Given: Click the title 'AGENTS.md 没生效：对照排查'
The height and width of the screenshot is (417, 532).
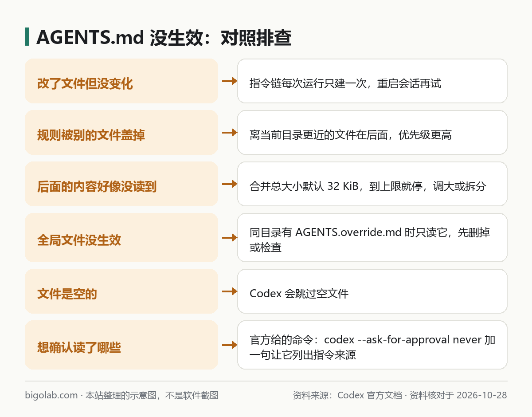Looking at the screenshot, I should 164,38.
